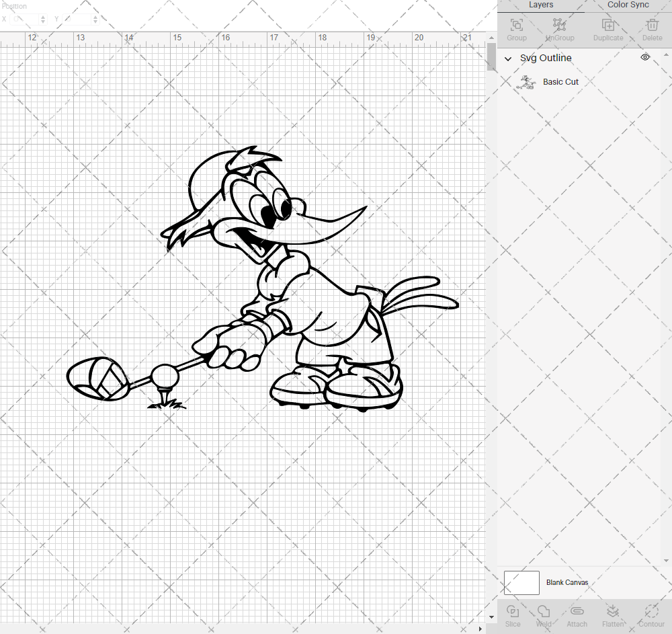The image size is (672, 634).
Task: Select the Slice tool
Action: coord(513,614)
